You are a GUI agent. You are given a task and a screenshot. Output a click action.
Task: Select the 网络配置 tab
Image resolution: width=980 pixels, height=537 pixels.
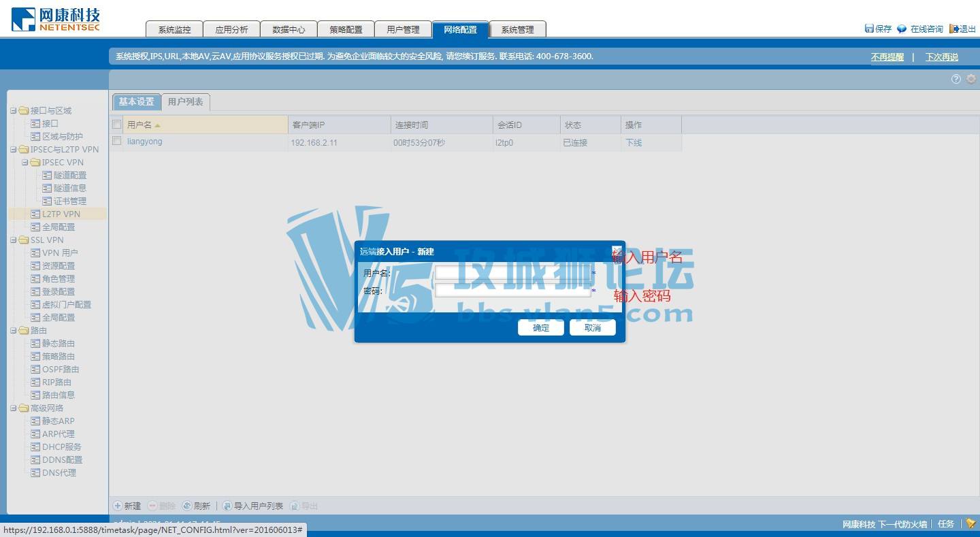coord(460,29)
